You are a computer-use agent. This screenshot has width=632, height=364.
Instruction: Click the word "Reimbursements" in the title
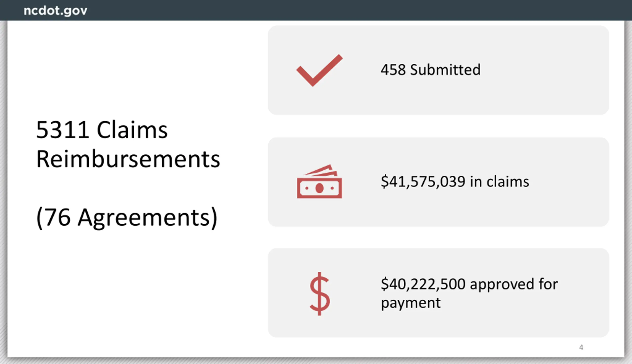pyautogui.click(x=128, y=159)
